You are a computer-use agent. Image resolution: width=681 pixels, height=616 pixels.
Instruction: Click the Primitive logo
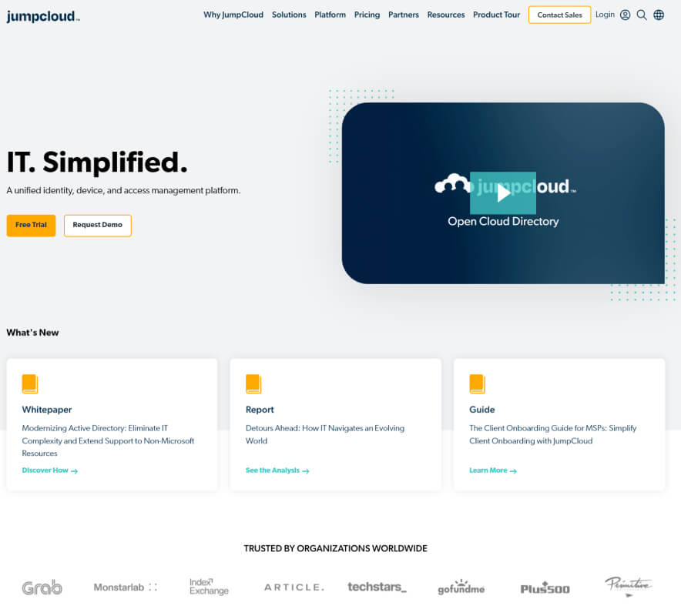pyautogui.click(x=629, y=587)
